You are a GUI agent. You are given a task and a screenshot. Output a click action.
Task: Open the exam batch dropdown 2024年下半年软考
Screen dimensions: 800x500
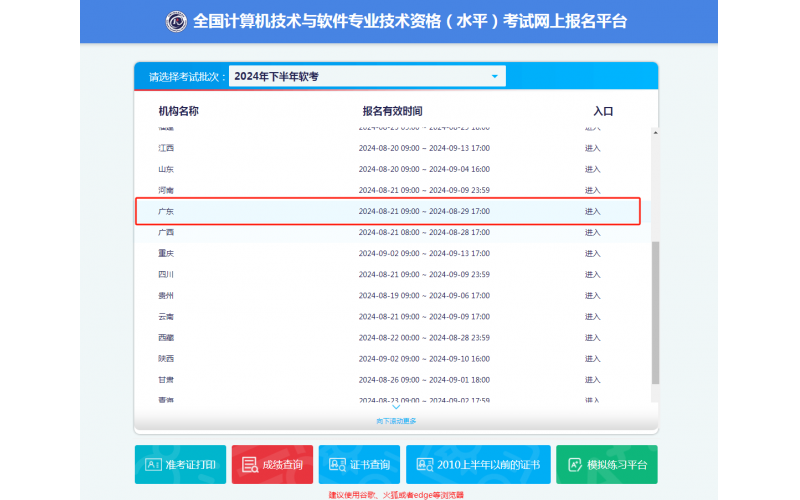click(x=367, y=77)
